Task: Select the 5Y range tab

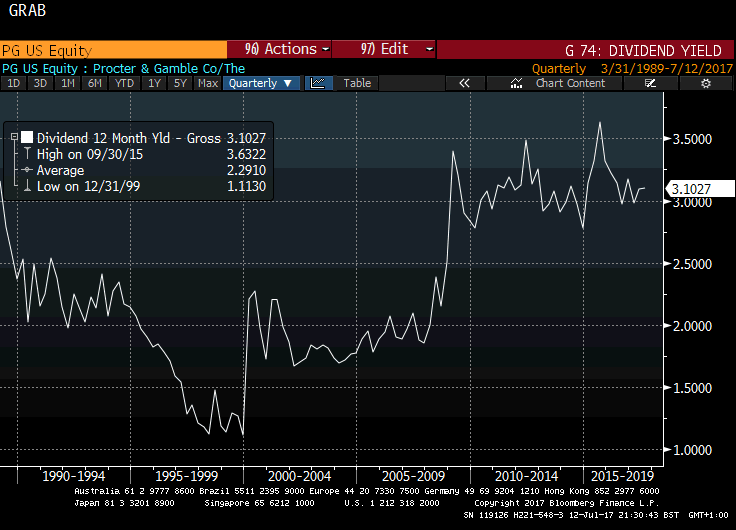Action: point(180,83)
